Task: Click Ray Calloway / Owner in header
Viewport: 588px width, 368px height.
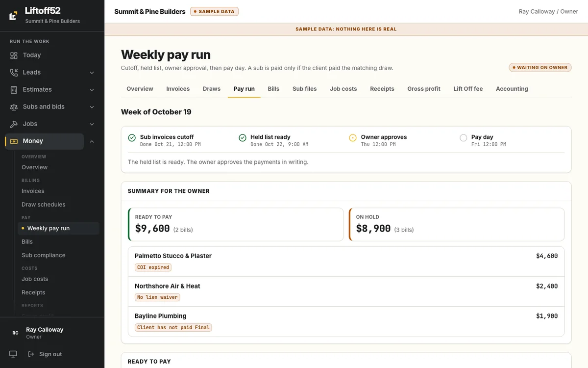Action: (x=548, y=11)
